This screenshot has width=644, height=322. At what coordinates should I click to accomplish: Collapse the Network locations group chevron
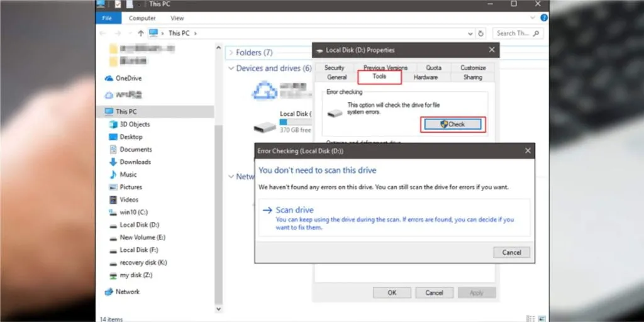point(231,176)
